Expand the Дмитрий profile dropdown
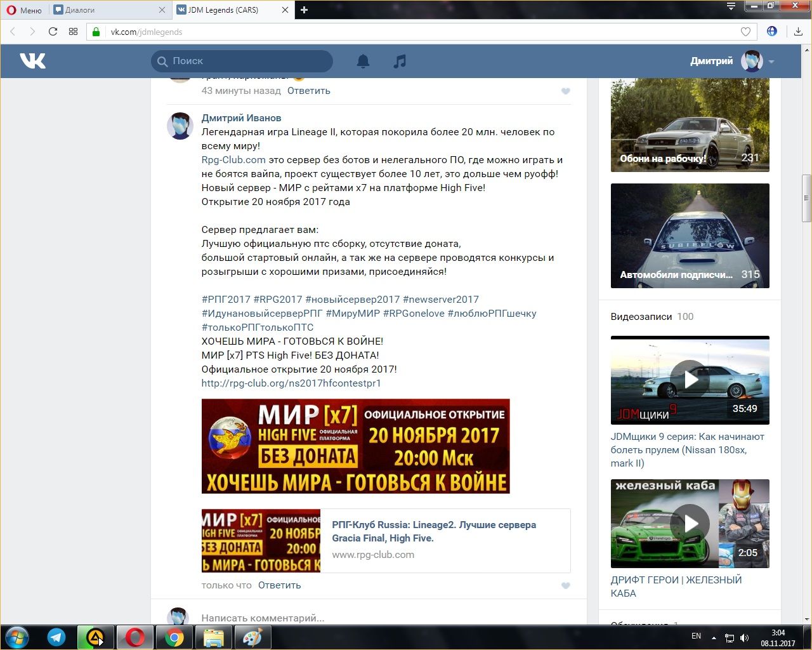 click(x=771, y=62)
